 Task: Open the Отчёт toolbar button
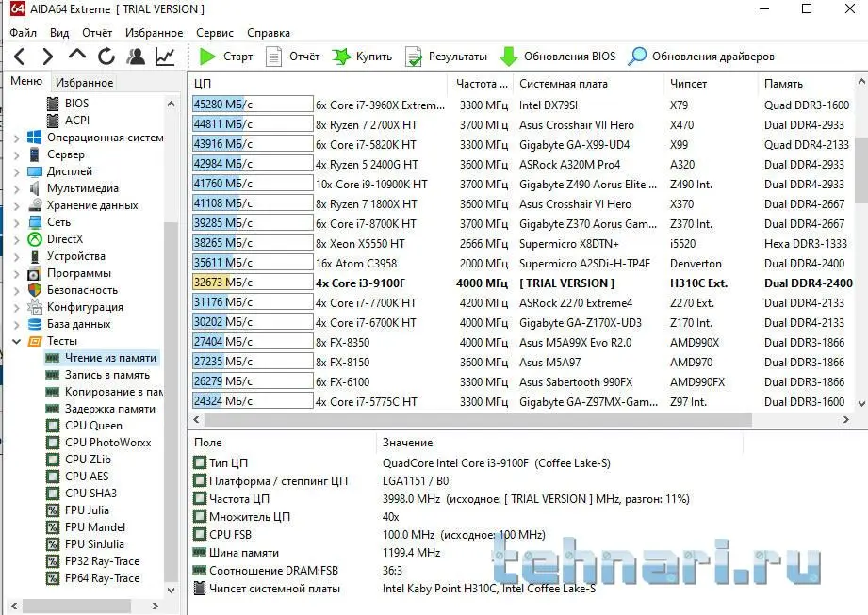click(293, 57)
